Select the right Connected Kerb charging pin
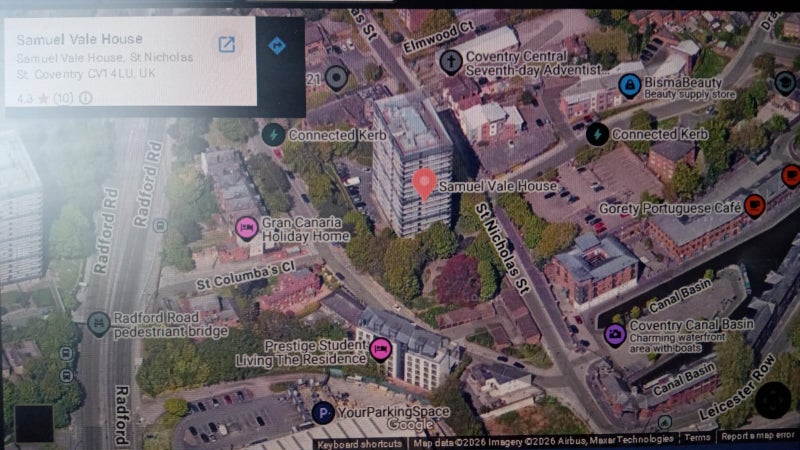The width and height of the screenshot is (800, 450). [x=596, y=133]
